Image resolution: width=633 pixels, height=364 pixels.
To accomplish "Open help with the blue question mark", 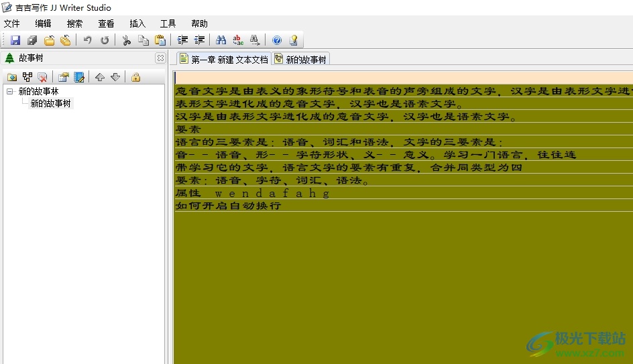I will pos(276,40).
